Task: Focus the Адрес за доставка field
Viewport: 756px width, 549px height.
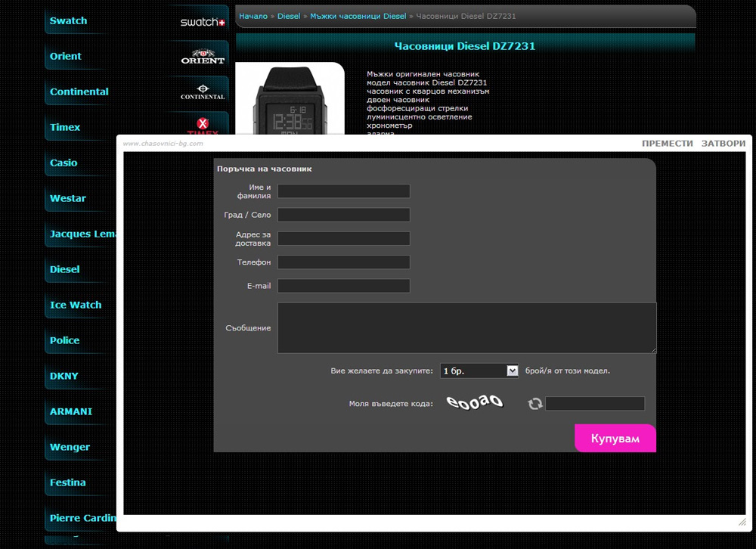Action: 344,238
